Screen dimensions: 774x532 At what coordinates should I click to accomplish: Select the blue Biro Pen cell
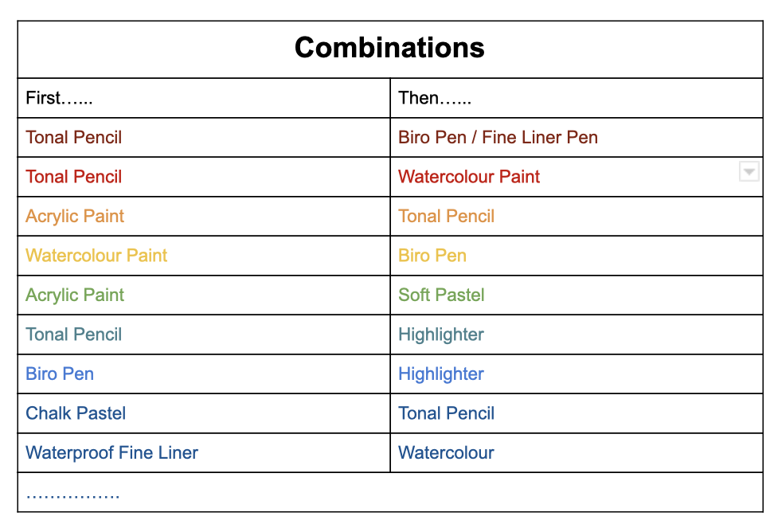60,374
